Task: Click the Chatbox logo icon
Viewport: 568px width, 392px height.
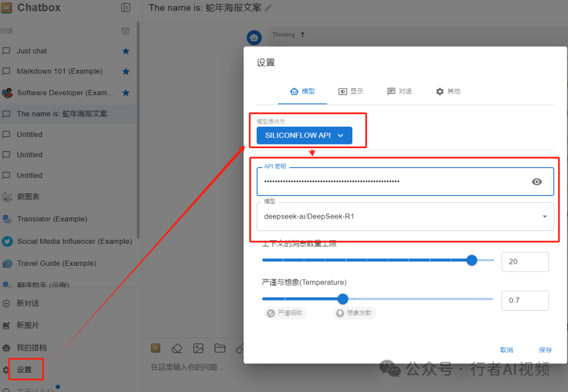Action: tap(6, 7)
